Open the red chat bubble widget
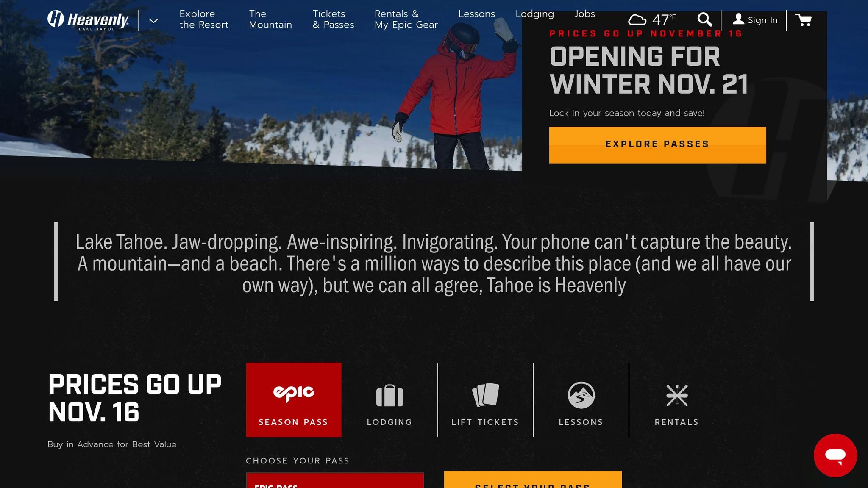This screenshot has width=868, height=488. 835,455
